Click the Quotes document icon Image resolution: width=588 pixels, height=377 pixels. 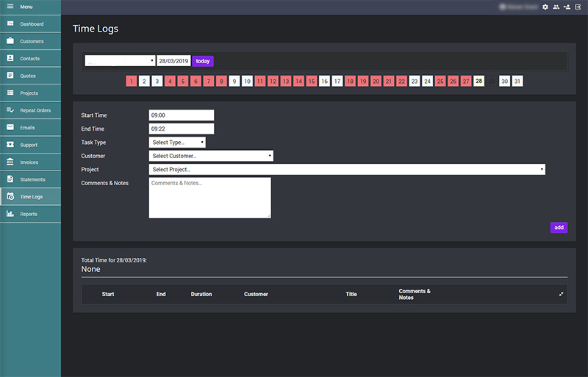(10, 76)
